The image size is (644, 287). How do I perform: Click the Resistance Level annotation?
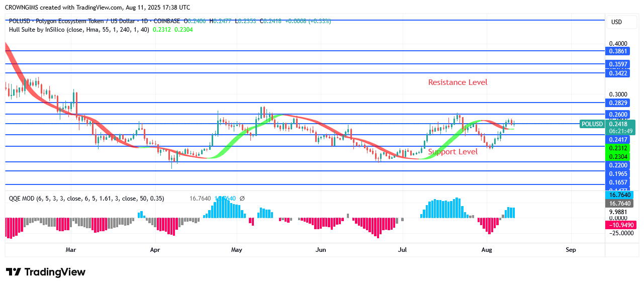point(457,82)
